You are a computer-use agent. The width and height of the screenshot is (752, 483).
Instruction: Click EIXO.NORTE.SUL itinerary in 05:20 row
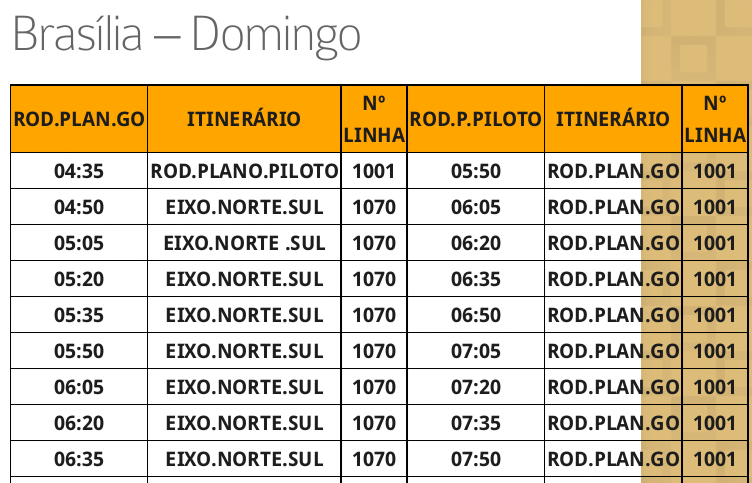pyautogui.click(x=244, y=279)
